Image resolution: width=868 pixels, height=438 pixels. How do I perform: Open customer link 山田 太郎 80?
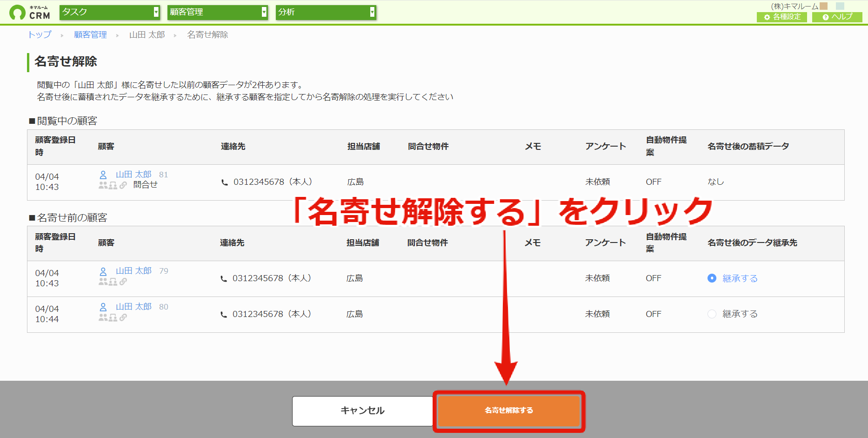point(134,306)
